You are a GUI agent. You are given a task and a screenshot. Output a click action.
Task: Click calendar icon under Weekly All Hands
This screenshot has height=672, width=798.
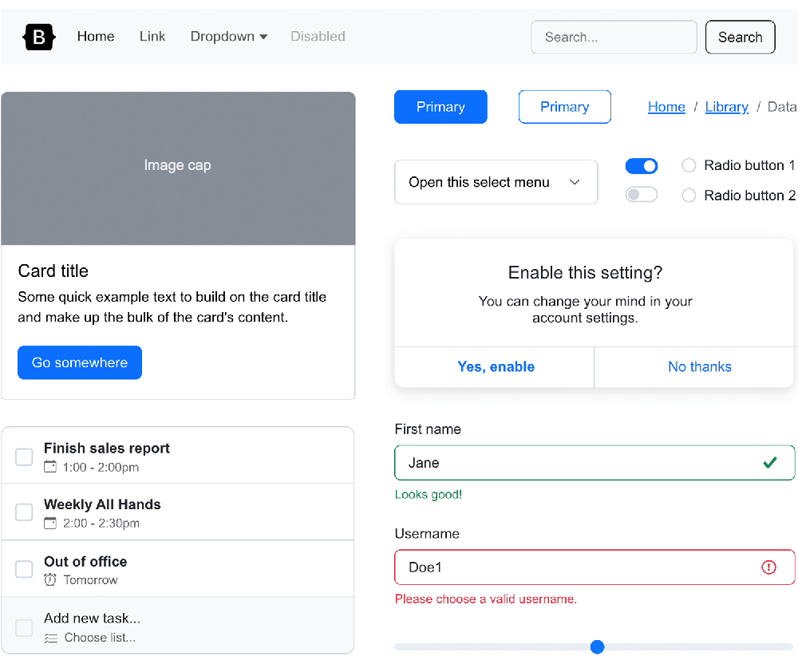49,523
